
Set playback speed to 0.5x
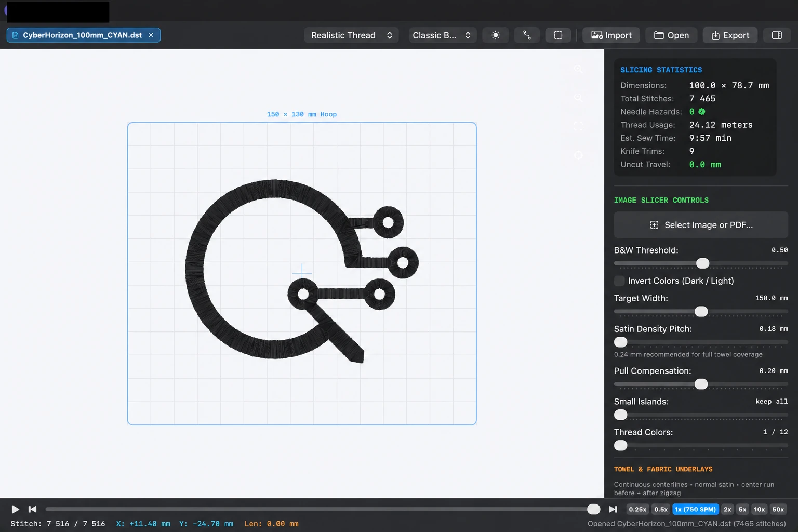coord(661,510)
